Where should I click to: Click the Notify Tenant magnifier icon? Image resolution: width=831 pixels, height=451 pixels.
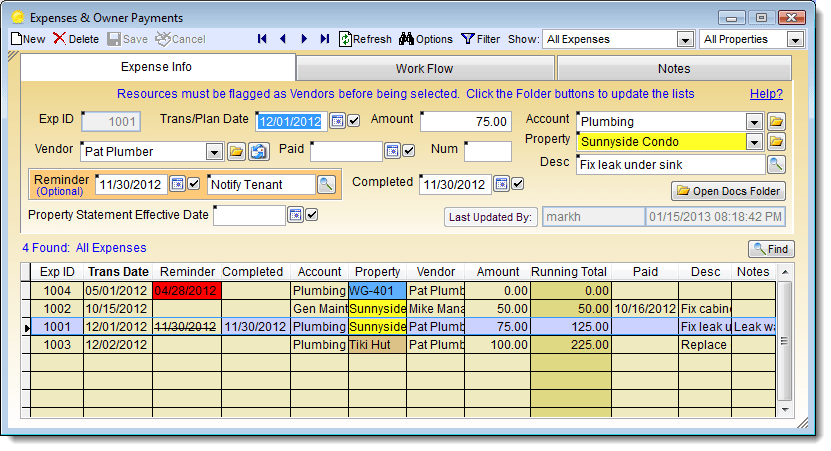326,184
